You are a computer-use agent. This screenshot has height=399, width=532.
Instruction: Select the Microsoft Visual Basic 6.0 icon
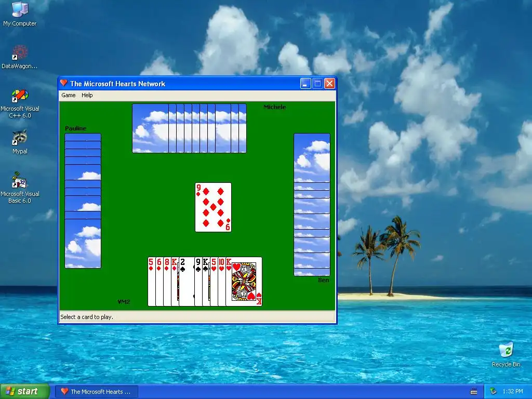coord(20,188)
